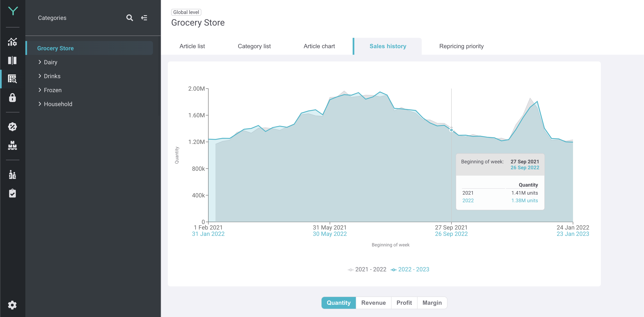The width and height of the screenshot is (644, 317).
Task: Switch to the Category list tab
Action: coord(254,46)
